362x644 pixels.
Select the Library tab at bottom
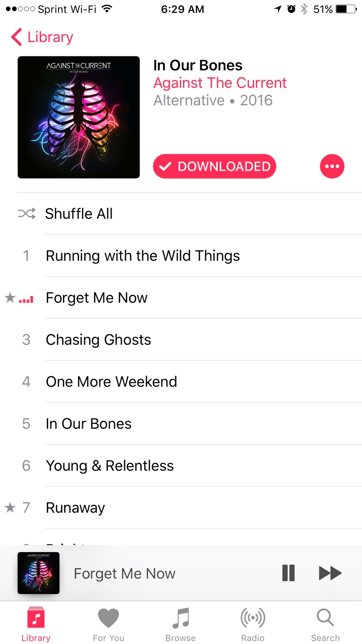(x=36, y=625)
